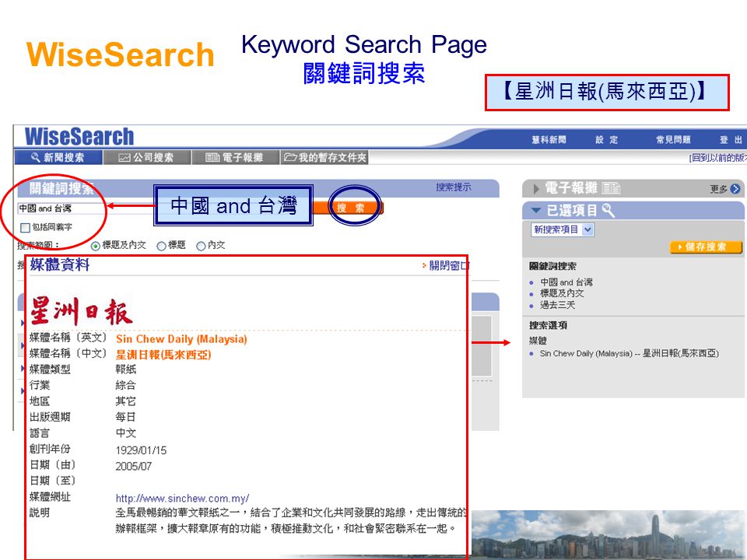Tick the 包括同義字 synonyms checkbox
This screenshot has height=560, width=747.
click(25, 228)
